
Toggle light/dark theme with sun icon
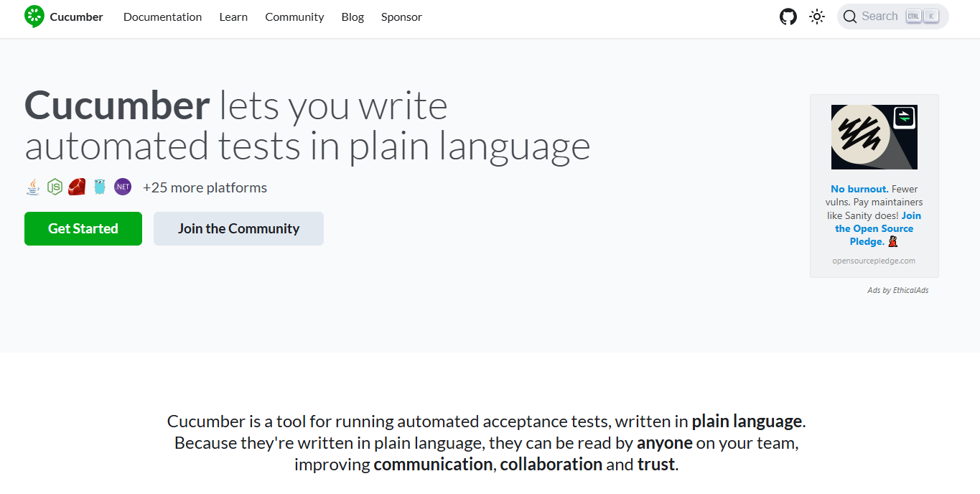tap(817, 17)
